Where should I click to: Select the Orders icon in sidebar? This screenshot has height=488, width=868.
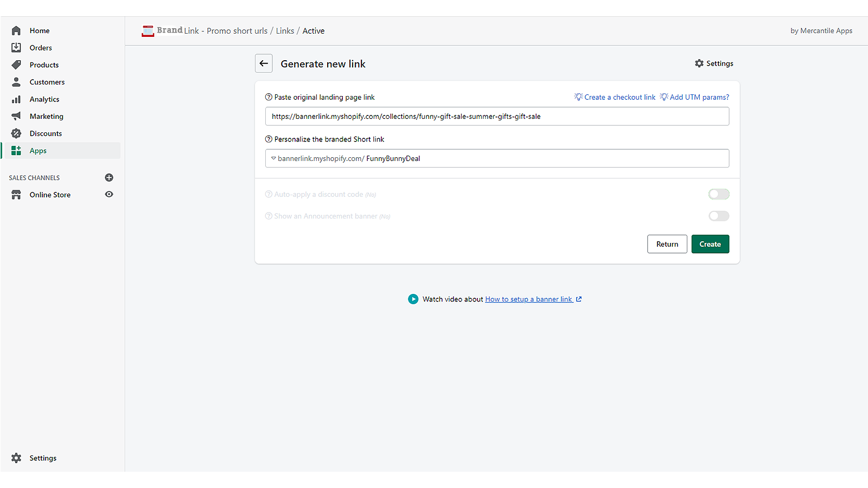point(16,48)
